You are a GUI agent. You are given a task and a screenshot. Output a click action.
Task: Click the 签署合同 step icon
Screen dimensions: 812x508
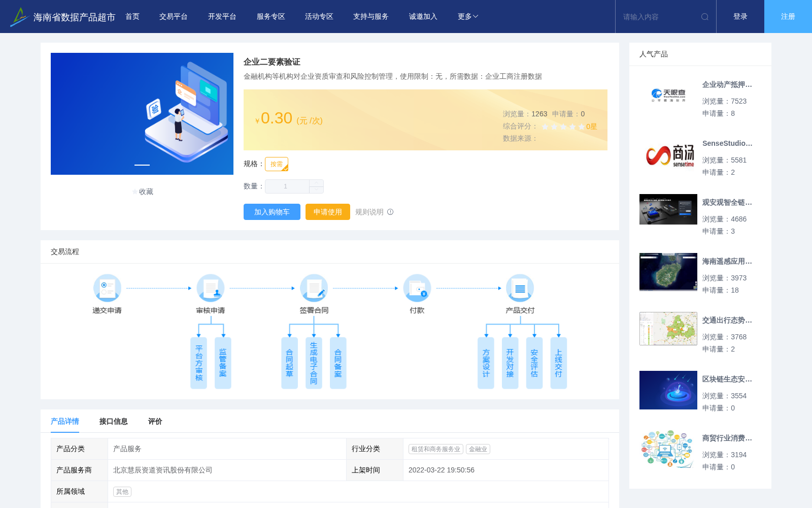coord(314,288)
